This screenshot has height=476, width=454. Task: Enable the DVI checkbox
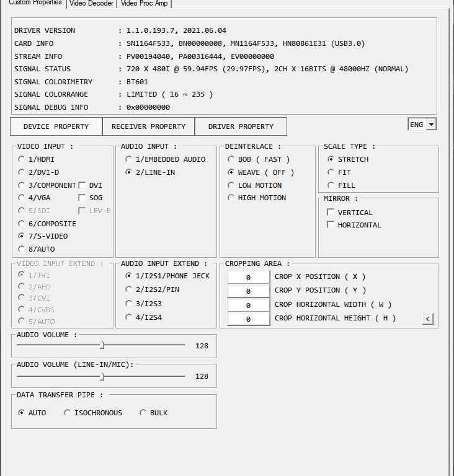(x=82, y=185)
